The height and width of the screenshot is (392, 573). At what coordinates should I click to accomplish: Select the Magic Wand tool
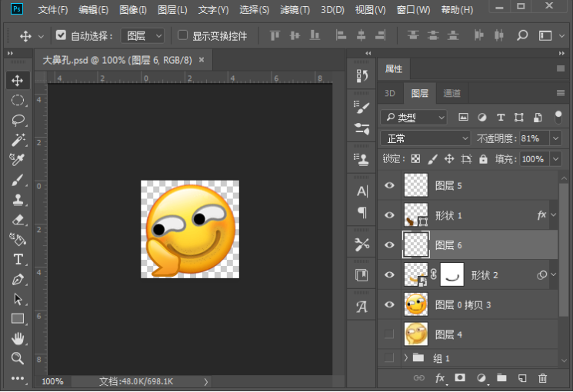click(18, 140)
